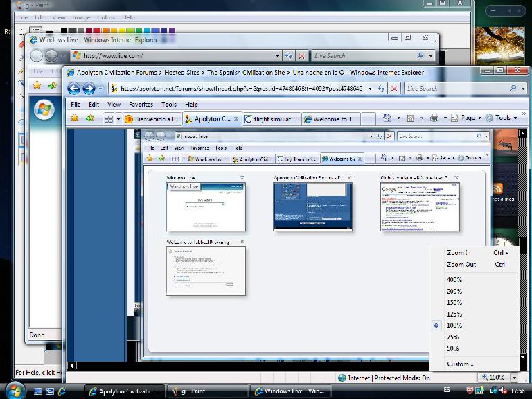
Task: Choose 400% in the zoom menu
Action: tap(454, 280)
